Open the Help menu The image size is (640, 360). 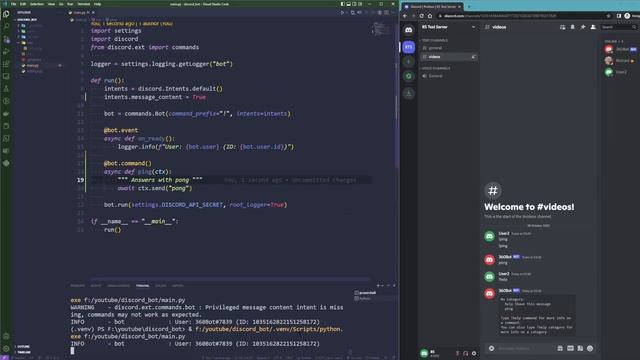[98, 4]
